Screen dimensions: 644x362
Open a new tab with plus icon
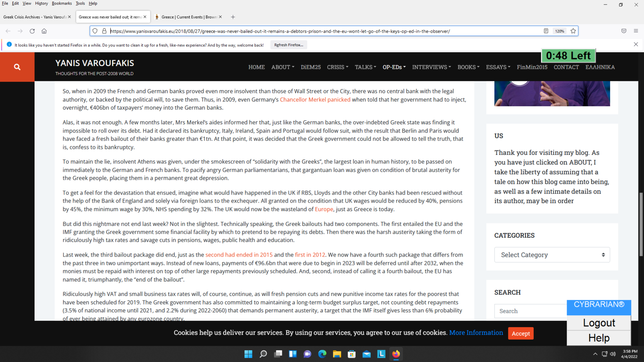tap(233, 17)
